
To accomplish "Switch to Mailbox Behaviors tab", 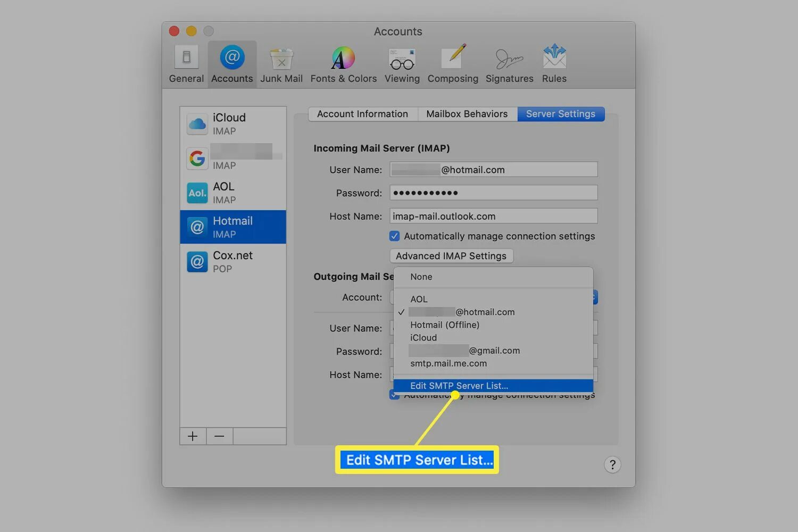I will (467, 114).
